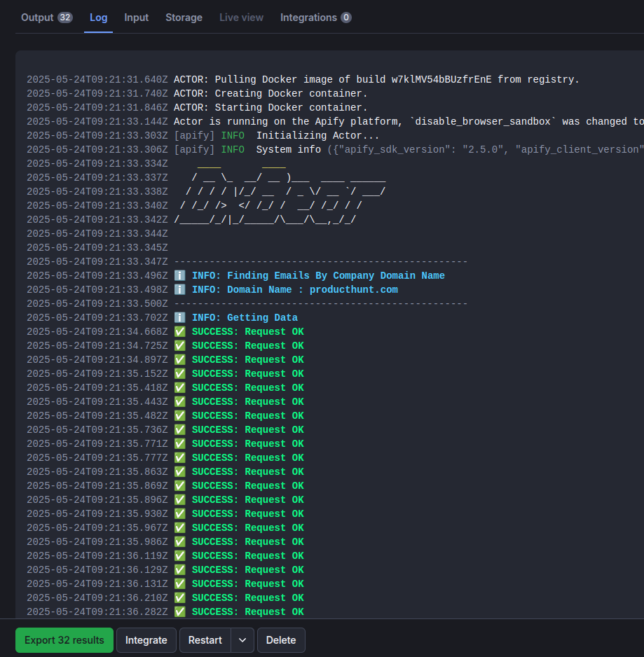
Task: Expand the Restart options chevron
Action: pyautogui.click(x=242, y=639)
